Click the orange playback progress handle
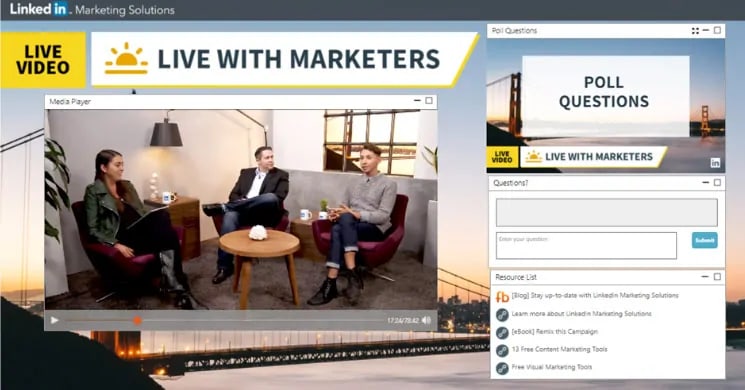This screenshot has width=745, height=390. click(x=137, y=321)
